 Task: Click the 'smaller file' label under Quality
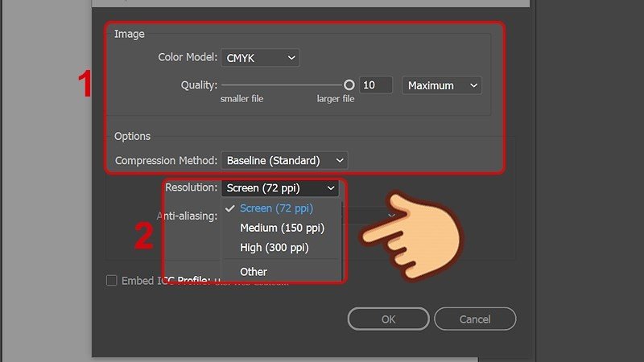click(x=242, y=99)
